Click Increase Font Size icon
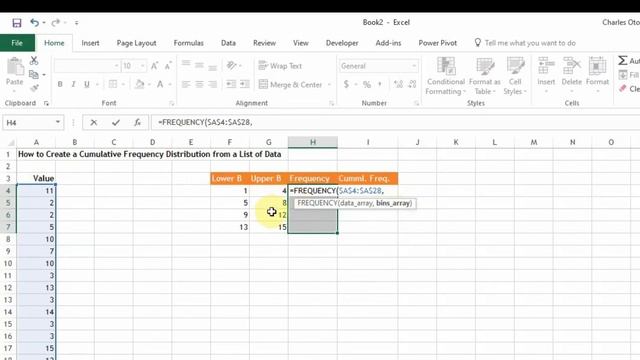 click(x=155, y=66)
